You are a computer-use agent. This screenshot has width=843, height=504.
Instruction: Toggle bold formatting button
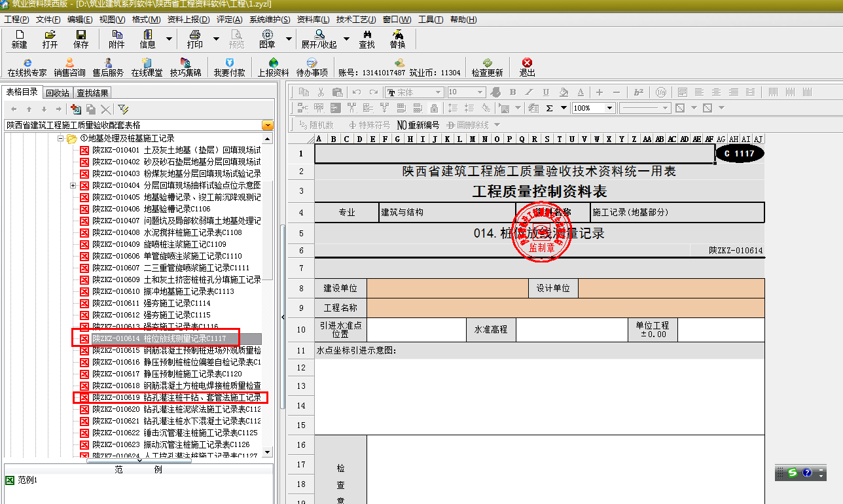[512, 92]
